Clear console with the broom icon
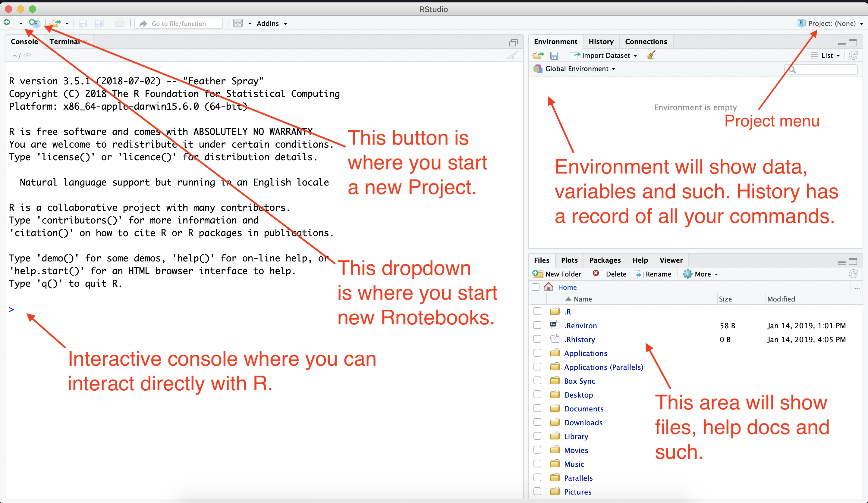This screenshot has height=503, width=868. point(513,55)
